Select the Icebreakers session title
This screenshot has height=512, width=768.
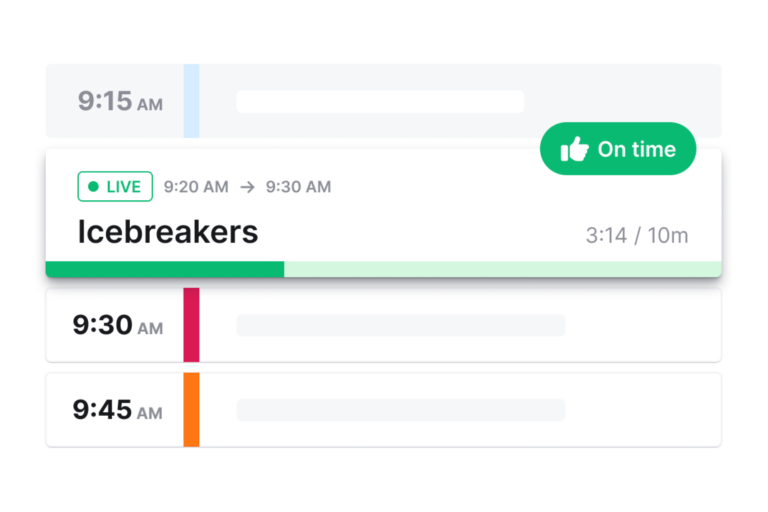[168, 232]
